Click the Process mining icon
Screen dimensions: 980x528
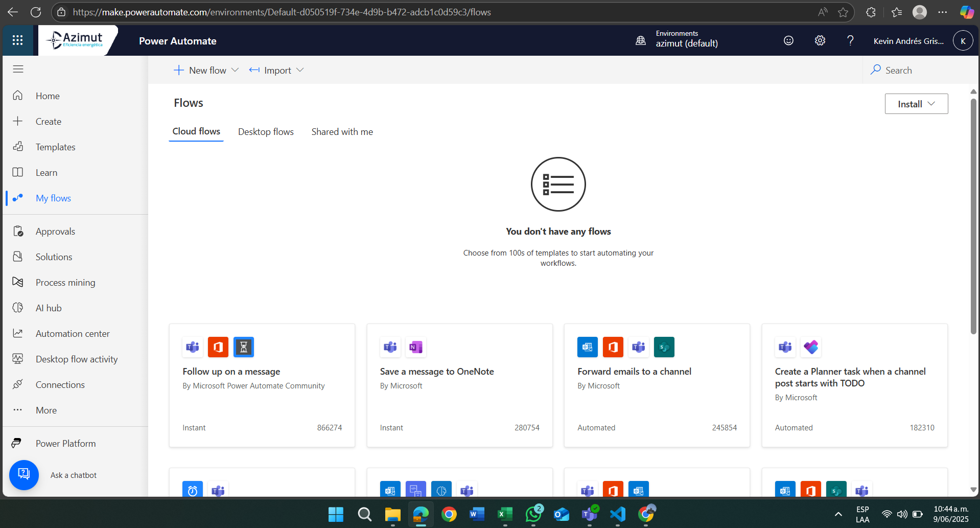tap(18, 282)
